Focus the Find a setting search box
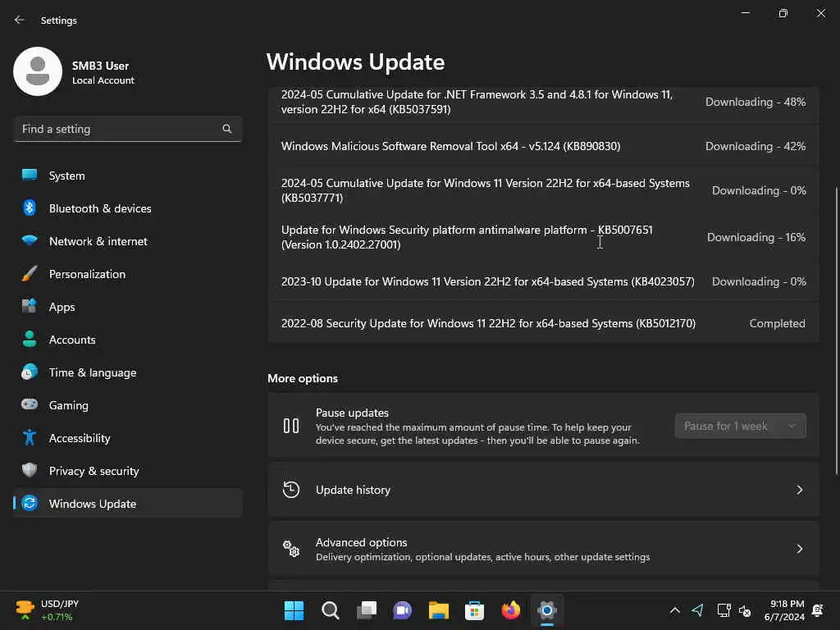 (x=127, y=129)
